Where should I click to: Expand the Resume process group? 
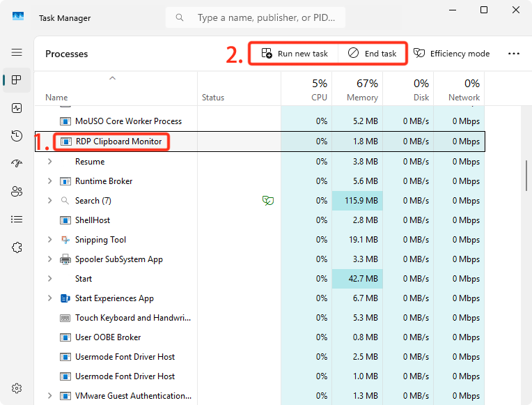point(49,162)
